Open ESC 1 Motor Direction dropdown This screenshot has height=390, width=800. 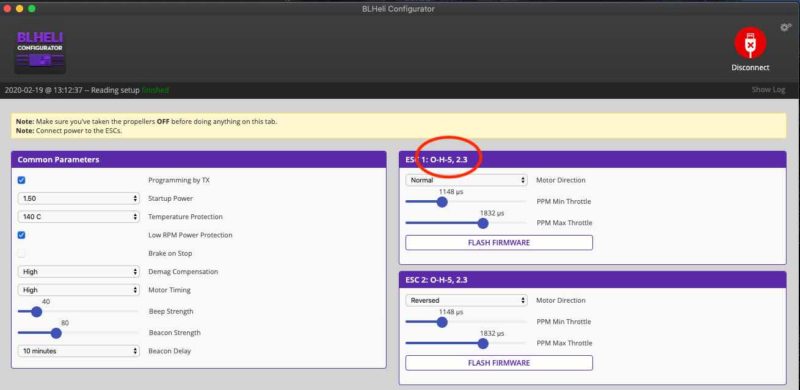pos(466,180)
